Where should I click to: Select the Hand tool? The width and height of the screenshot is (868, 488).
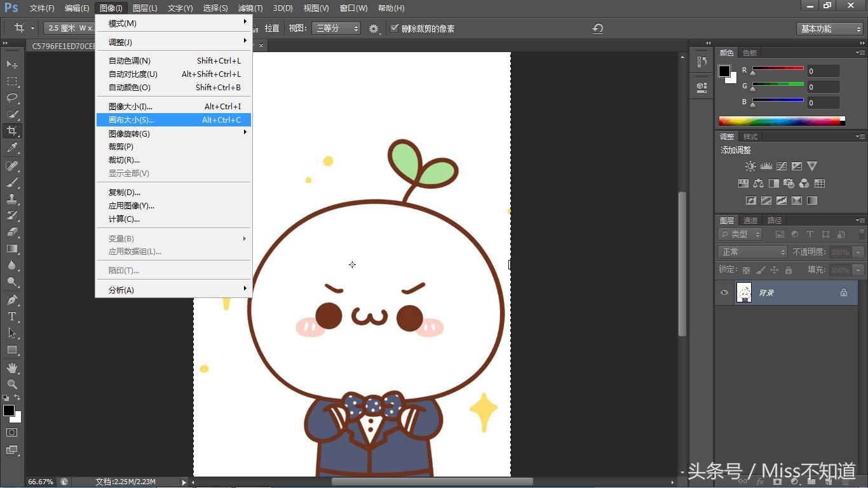[12, 368]
